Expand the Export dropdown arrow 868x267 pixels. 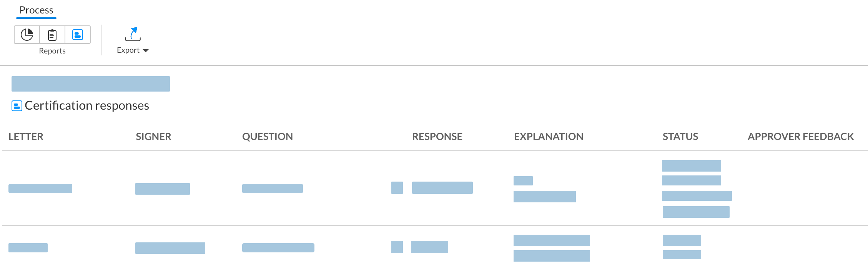click(x=146, y=51)
